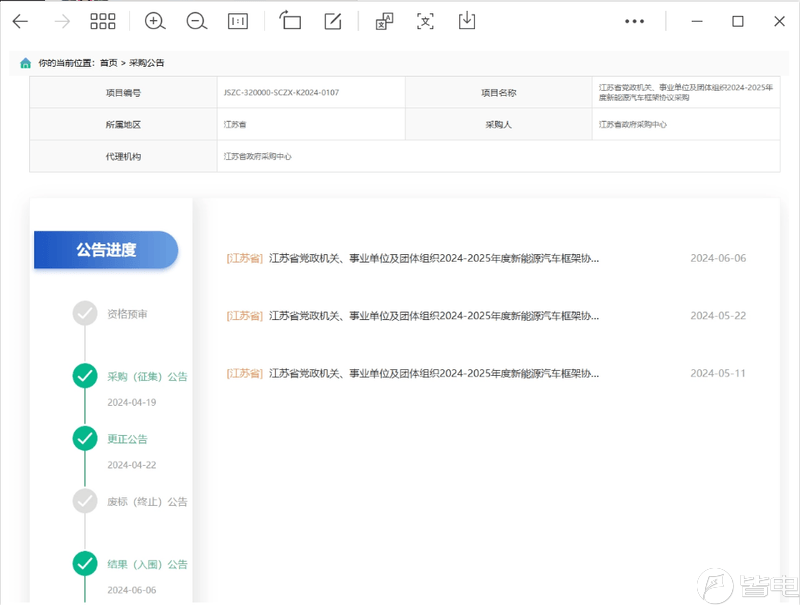Click the text recognition icon
This screenshot has width=800, height=605.
pyautogui.click(x=426, y=21)
